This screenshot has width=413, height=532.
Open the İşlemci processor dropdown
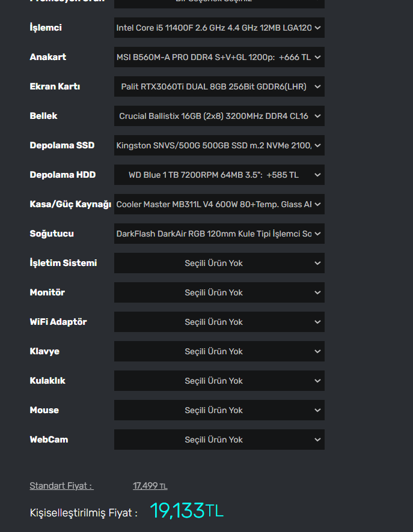(219, 28)
